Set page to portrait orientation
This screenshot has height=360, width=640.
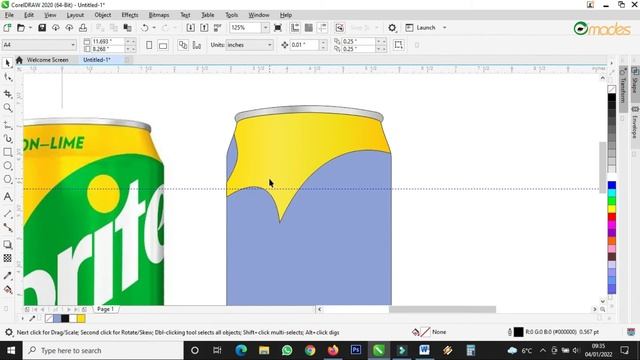click(x=149, y=45)
